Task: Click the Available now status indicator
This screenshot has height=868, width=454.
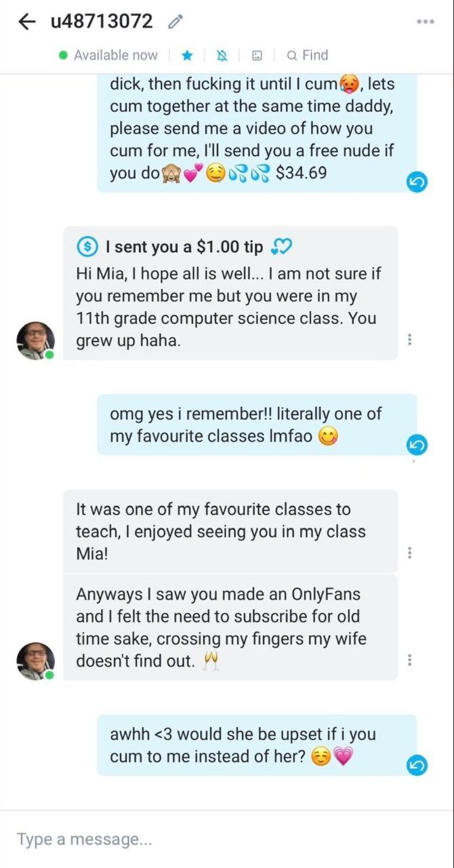Action: pos(108,56)
